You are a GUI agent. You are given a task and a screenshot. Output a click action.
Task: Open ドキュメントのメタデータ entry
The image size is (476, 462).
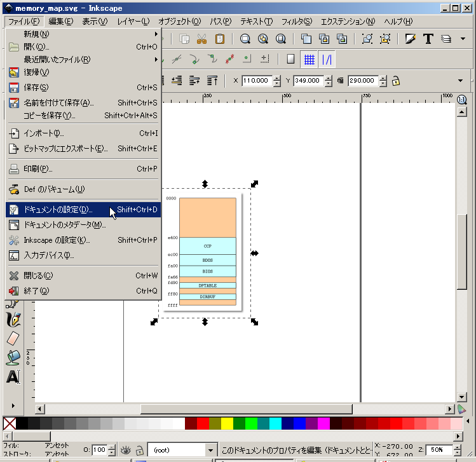(83, 225)
